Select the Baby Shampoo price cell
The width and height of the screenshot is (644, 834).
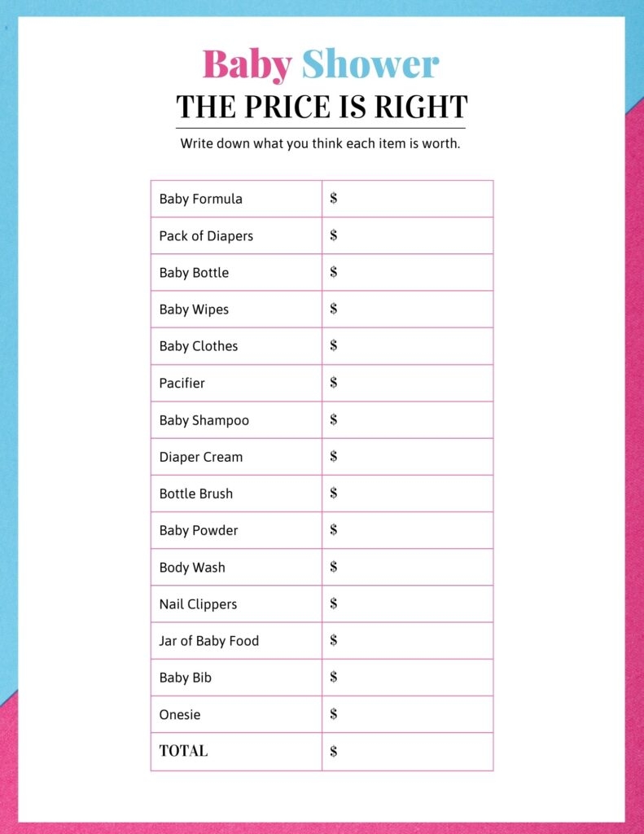[x=407, y=420]
